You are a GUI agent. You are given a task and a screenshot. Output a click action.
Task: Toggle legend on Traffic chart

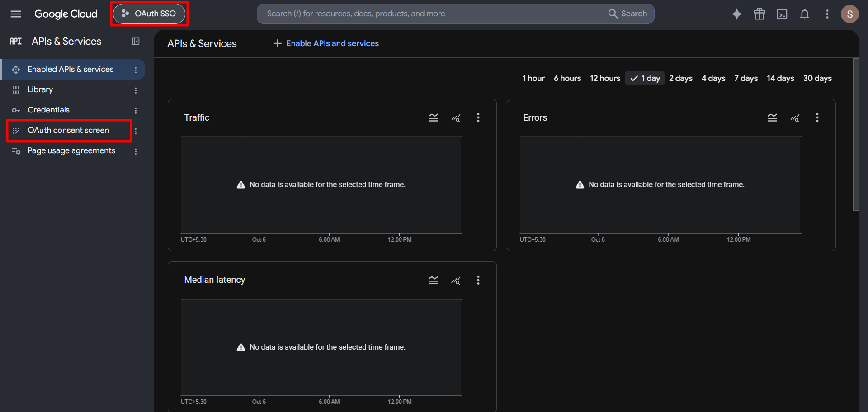point(433,118)
